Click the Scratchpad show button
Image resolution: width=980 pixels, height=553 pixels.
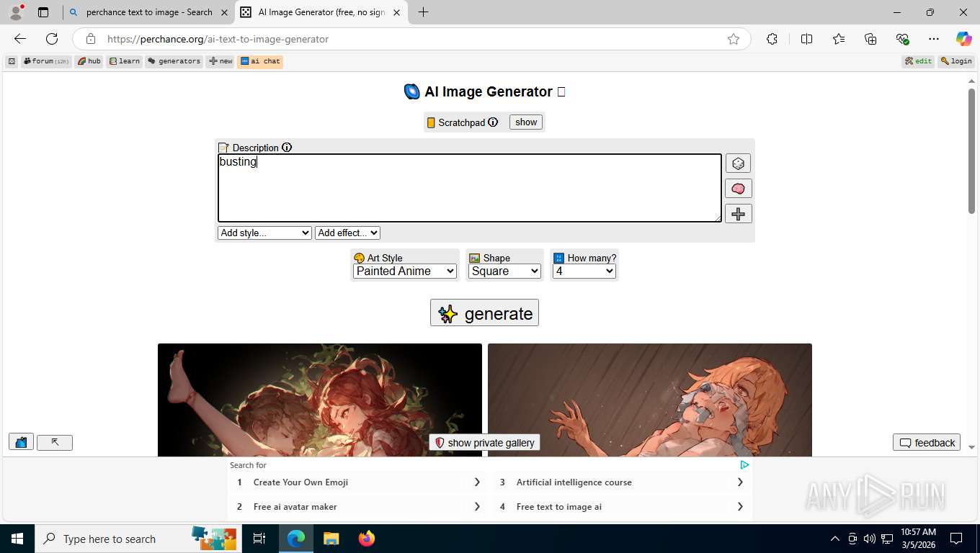tap(526, 122)
